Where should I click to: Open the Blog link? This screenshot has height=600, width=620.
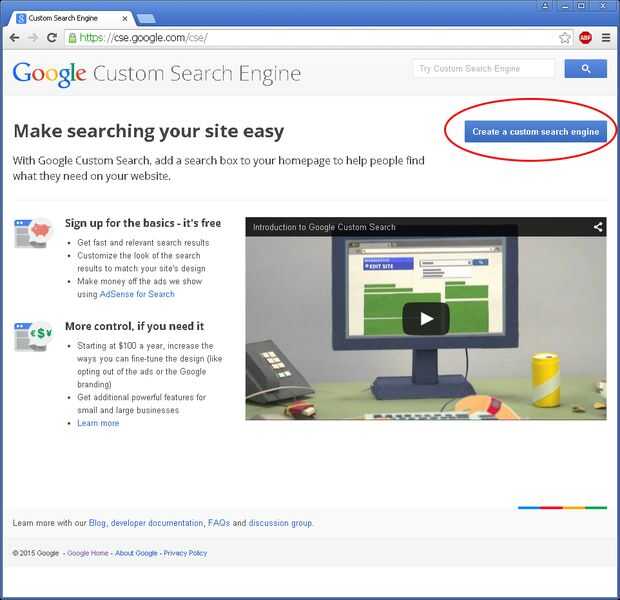tap(97, 523)
